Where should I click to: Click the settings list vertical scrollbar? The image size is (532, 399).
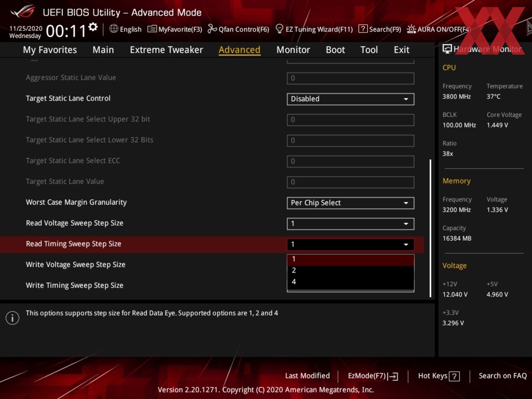pos(430,228)
